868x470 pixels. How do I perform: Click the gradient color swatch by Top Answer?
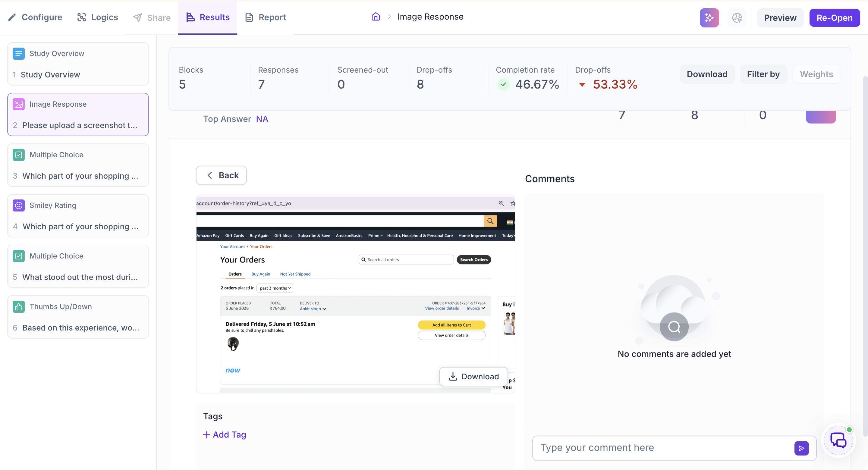[820, 117]
